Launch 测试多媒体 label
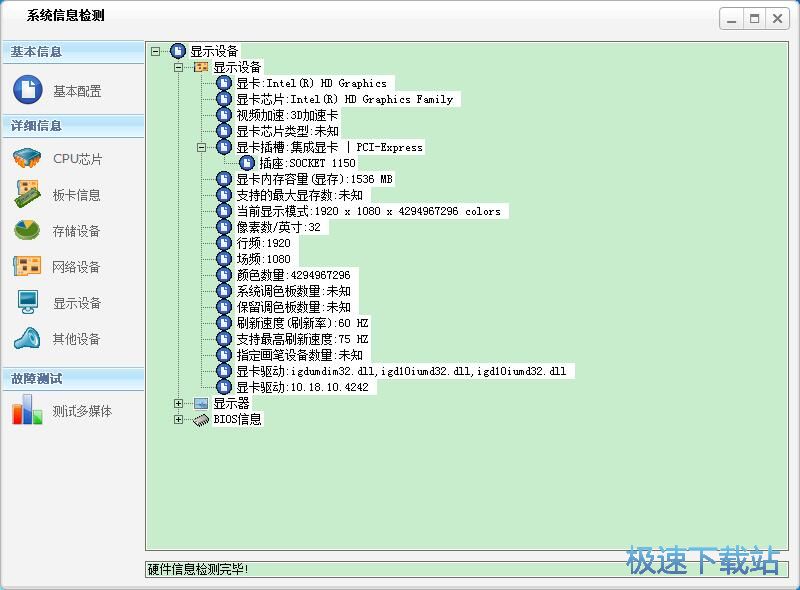The width and height of the screenshot is (800, 590). (82, 411)
